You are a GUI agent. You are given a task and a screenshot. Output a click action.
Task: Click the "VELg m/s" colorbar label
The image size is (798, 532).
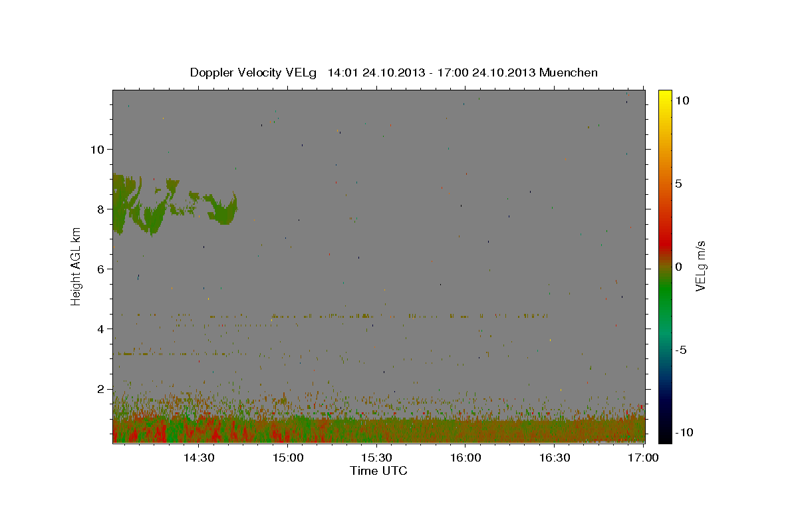(x=700, y=267)
